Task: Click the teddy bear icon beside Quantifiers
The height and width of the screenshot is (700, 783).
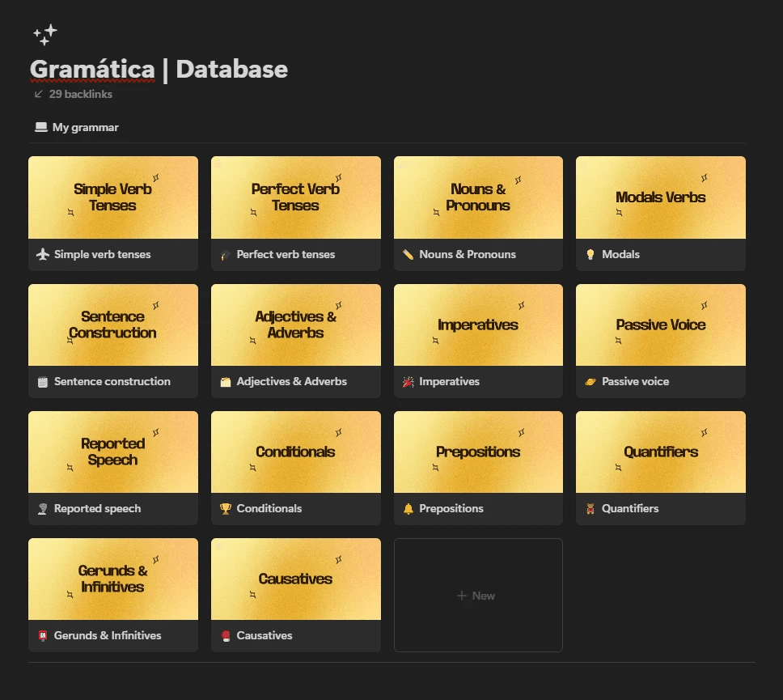Action: [590, 509]
